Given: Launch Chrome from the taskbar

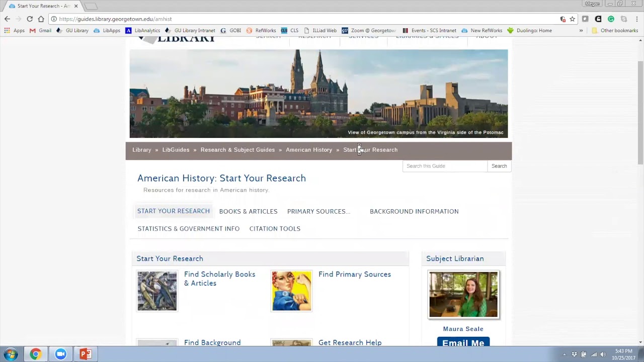Looking at the screenshot, I should click(35, 354).
